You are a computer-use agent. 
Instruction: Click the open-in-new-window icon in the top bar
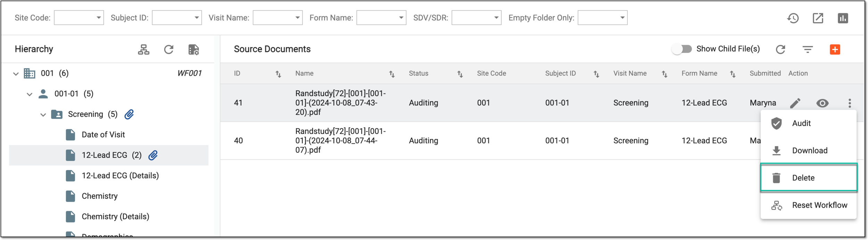818,18
